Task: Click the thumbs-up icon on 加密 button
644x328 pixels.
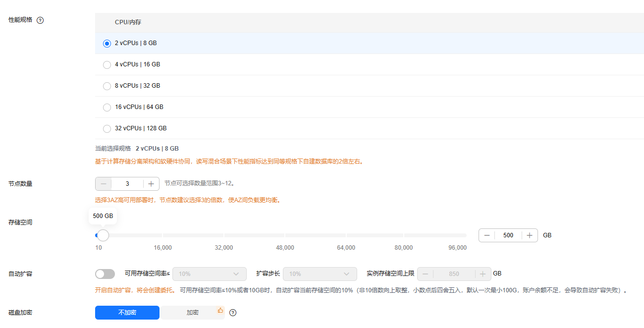Action: point(220,310)
